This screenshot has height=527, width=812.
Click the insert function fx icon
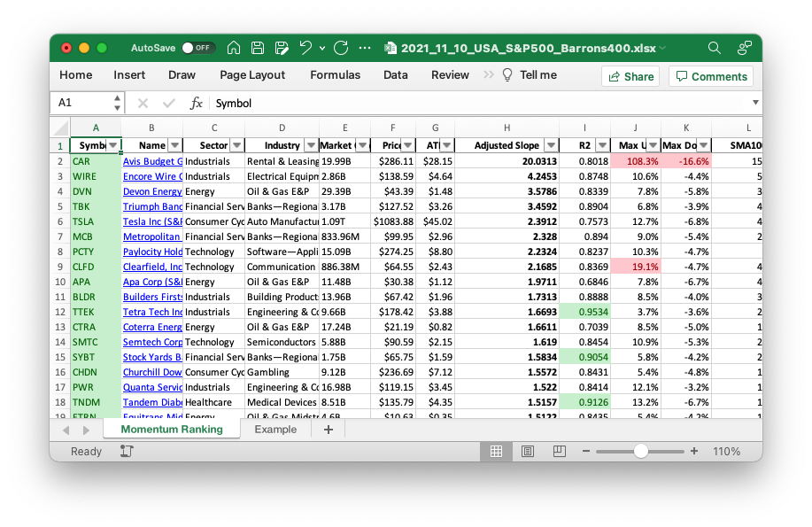tap(197, 103)
